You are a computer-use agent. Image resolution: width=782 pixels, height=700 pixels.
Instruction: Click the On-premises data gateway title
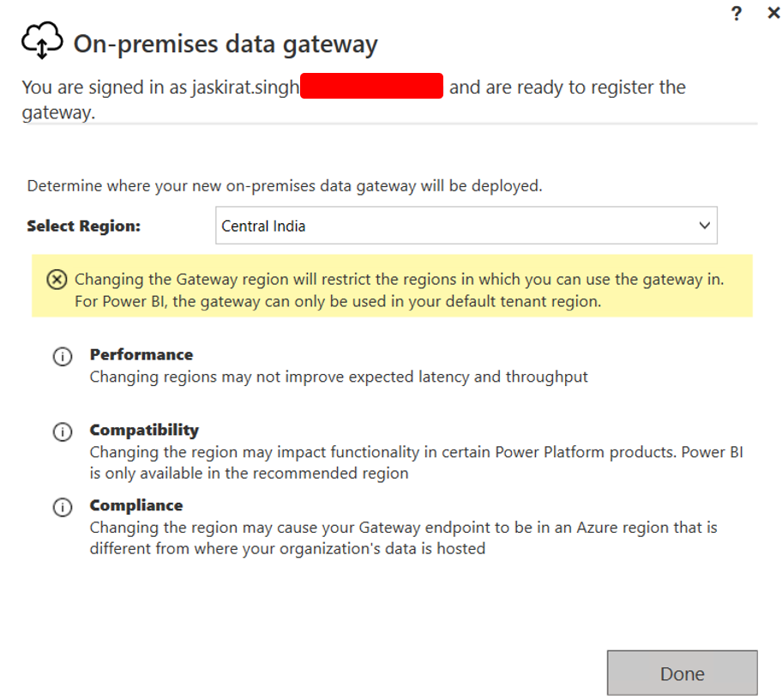click(x=226, y=45)
